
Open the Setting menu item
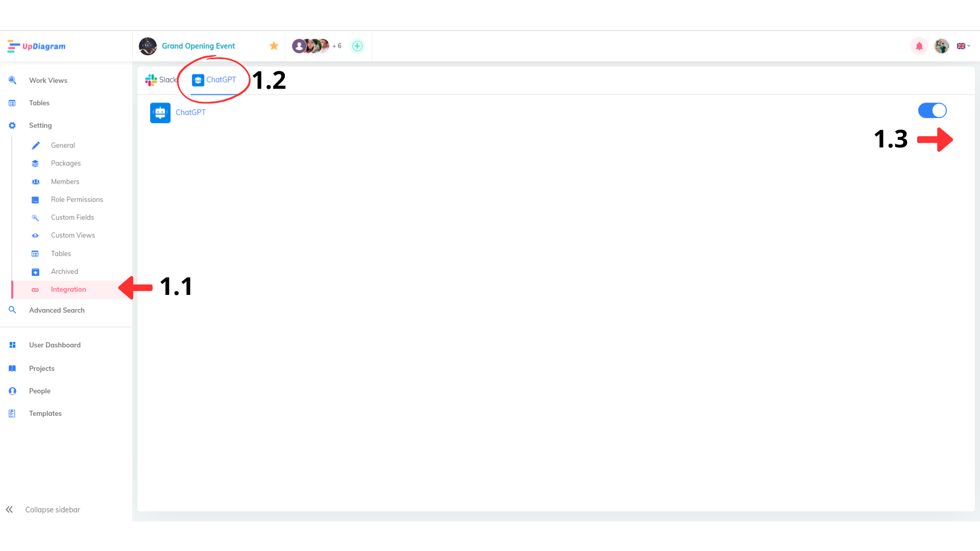point(40,125)
